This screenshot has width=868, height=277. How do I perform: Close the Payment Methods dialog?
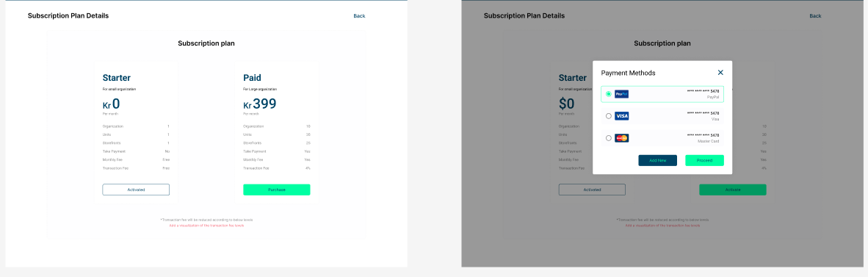pyautogui.click(x=720, y=73)
